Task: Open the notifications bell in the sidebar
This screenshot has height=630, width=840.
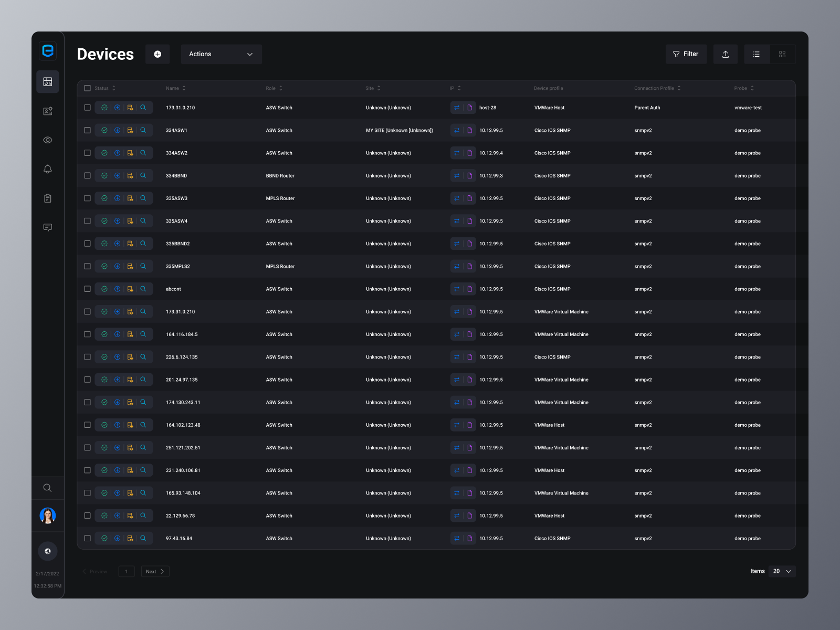Action: tap(48, 169)
